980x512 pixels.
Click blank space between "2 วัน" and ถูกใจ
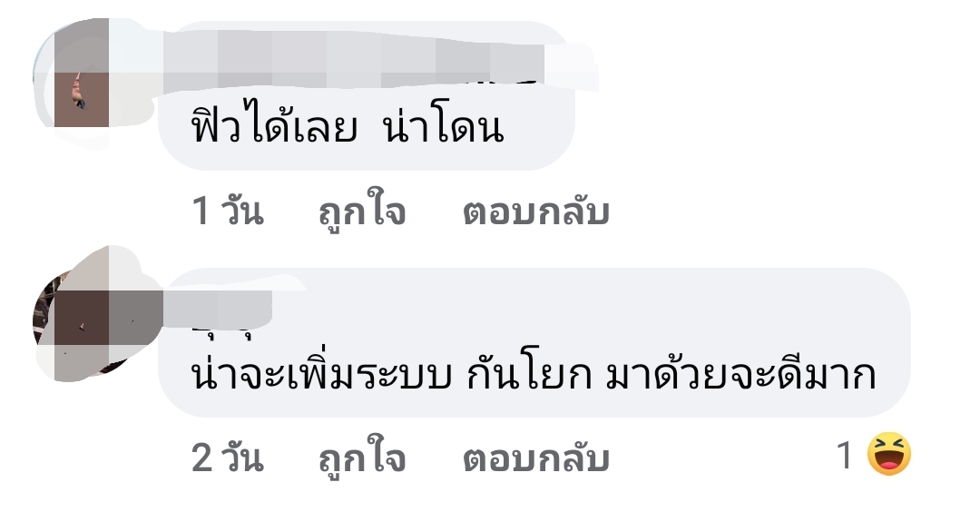[290, 458]
